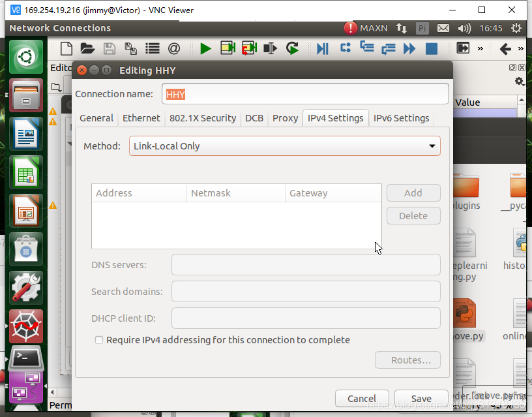Viewport: 532px width, 417px height.
Task: Open System Settings dock icon
Action: pyautogui.click(x=26, y=288)
